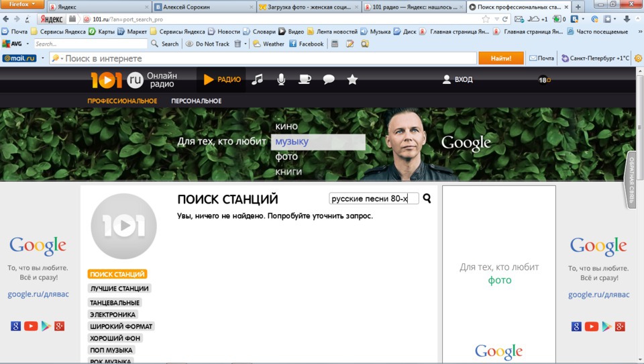The height and width of the screenshot is (364, 644).
Task: Expand the bookmarks star menu dropdown
Action: (615, 19)
